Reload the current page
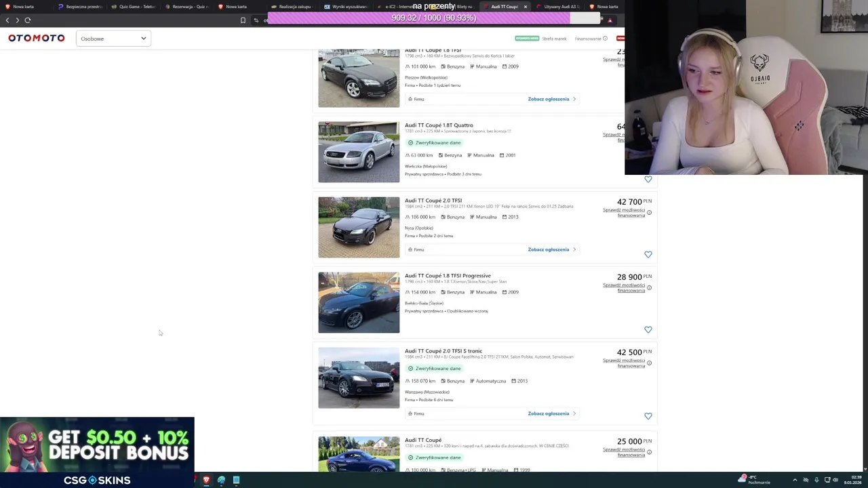The width and height of the screenshot is (868, 488). click(28, 20)
